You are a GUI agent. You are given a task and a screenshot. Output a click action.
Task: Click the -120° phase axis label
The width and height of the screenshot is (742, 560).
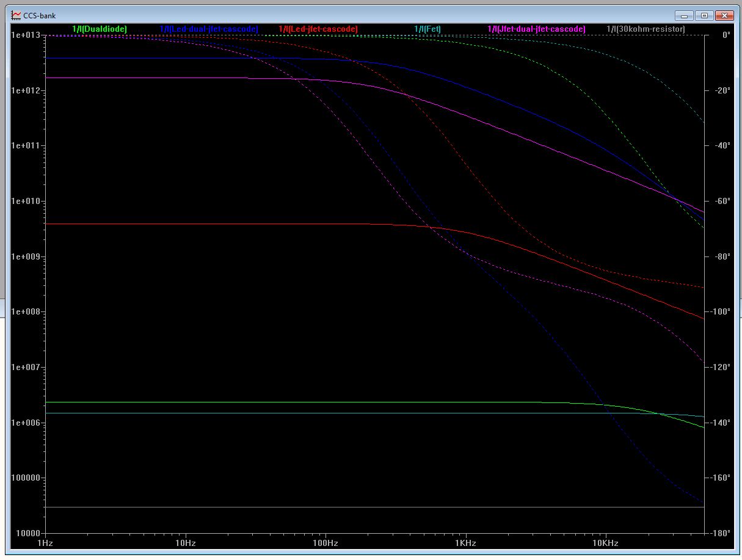click(x=721, y=367)
